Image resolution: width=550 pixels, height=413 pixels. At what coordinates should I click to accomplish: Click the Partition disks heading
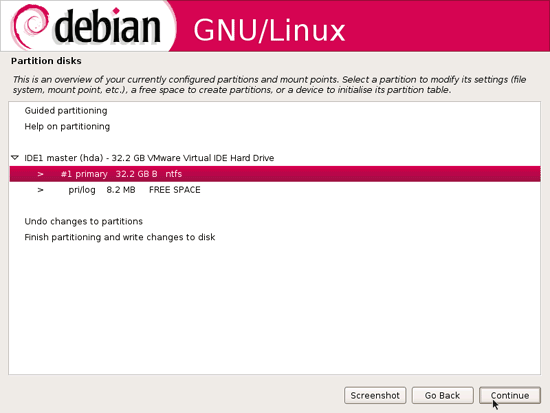point(46,61)
